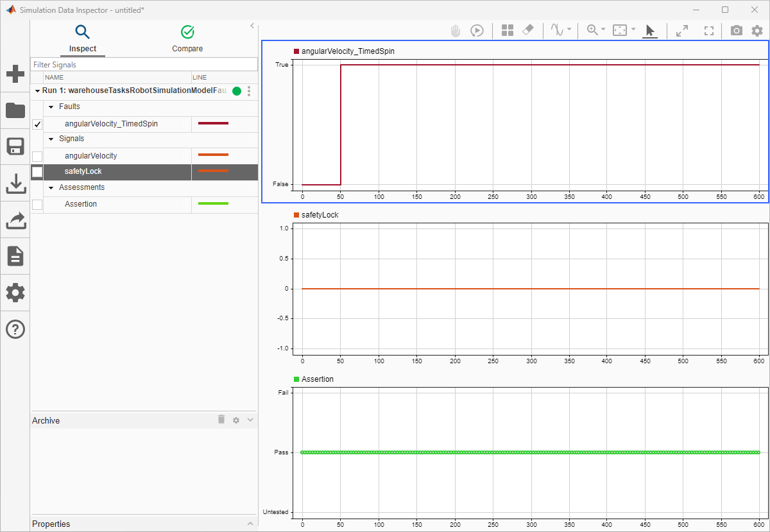The height and width of the screenshot is (532, 770).
Task: Enable the Assertion signal checkbox
Action: pos(37,204)
